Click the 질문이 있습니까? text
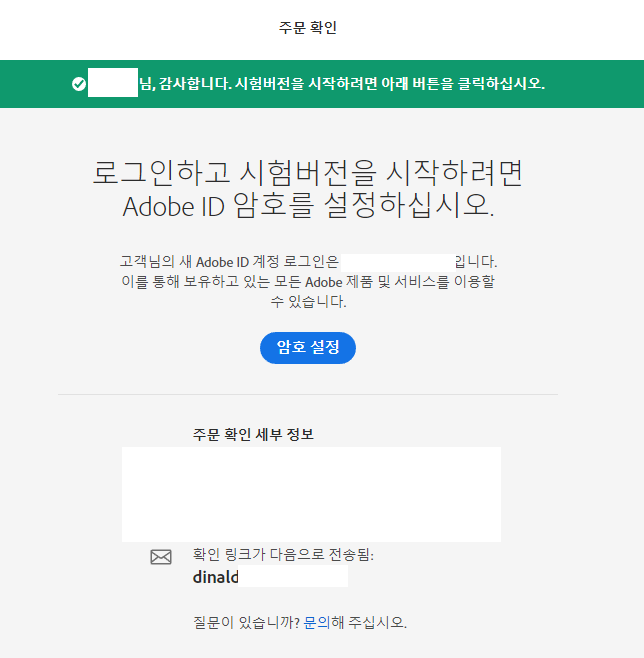This screenshot has width=644, height=658. coord(247,622)
